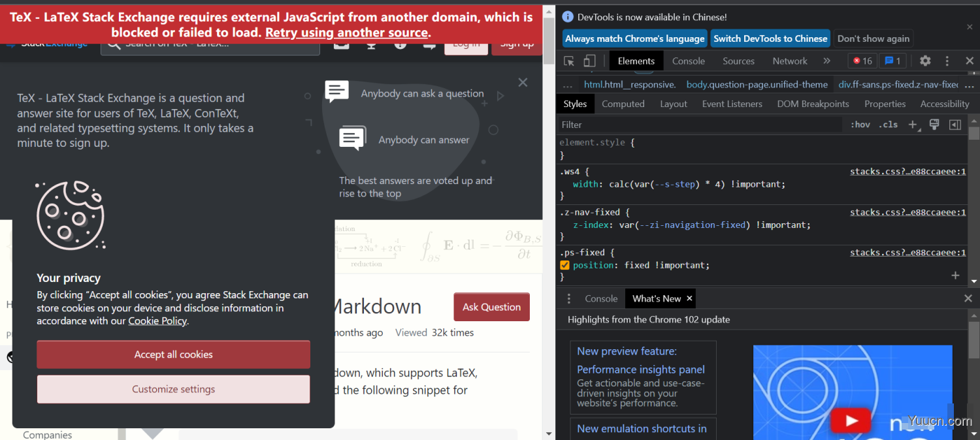Click Always match Chrome's language button
The image size is (980, 440).
tap(635, 39)
